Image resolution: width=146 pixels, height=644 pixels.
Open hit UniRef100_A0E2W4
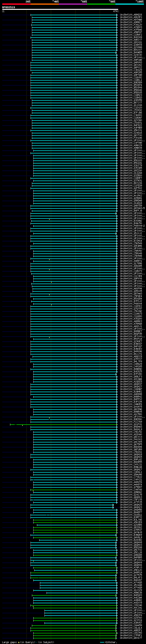pos(131,598)
